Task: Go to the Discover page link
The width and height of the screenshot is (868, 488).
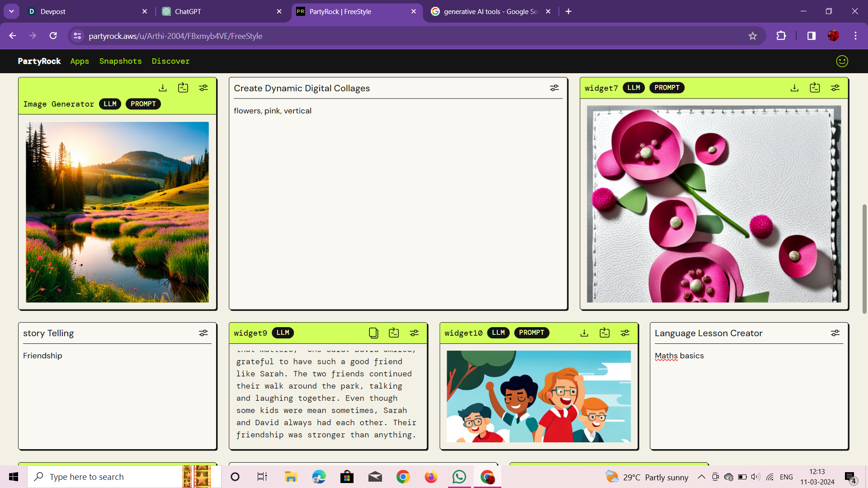Action: (170, 61)
